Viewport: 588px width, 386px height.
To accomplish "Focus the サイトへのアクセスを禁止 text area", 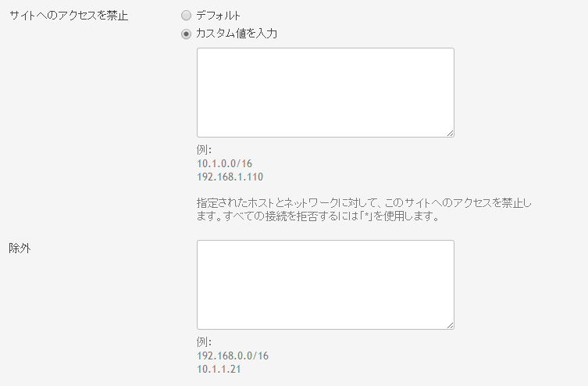I will [325, 92].
